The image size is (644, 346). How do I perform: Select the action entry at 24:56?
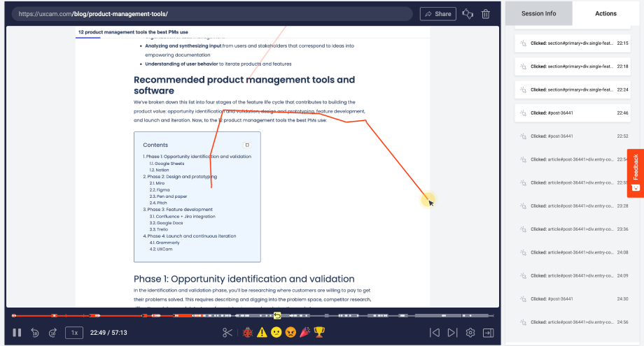tap(573, 322)
